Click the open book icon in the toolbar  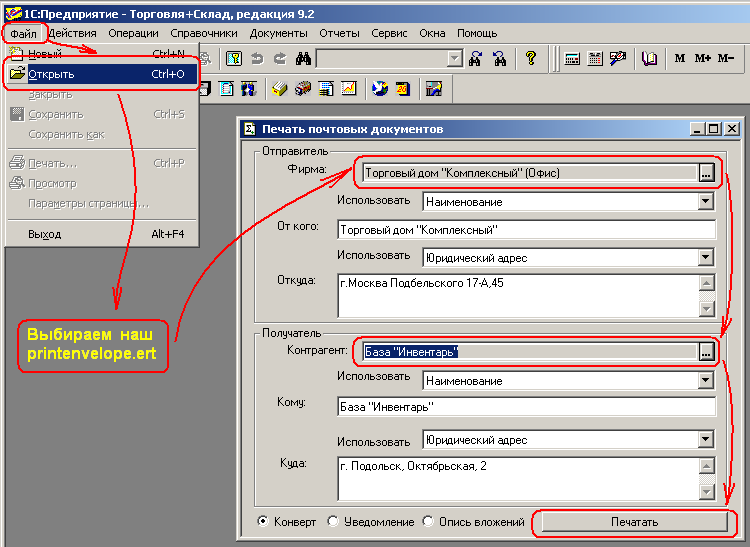point(649,59)
